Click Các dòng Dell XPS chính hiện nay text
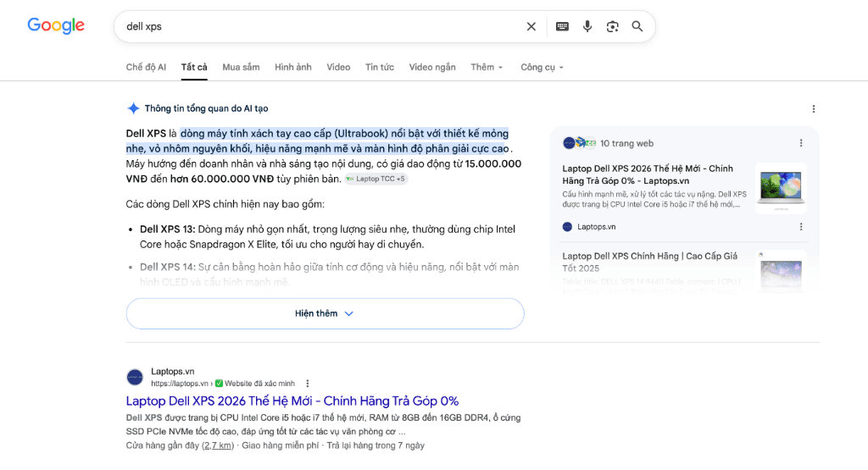Viewport: 868px width, 470px height. 225,204
